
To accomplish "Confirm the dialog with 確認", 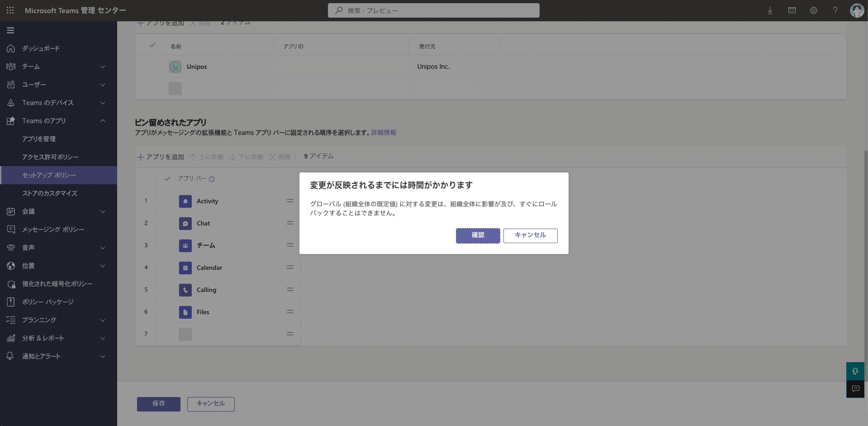I will pos(478,235).
